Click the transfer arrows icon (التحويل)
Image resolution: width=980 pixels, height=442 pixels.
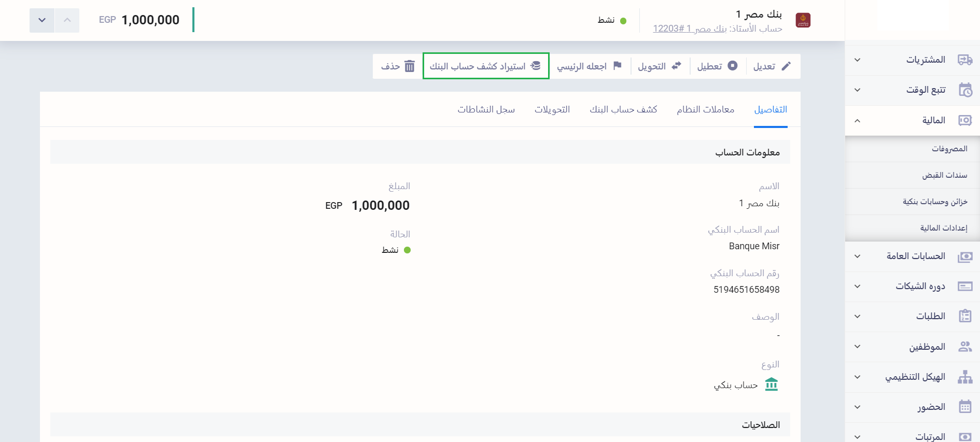click(x=676, y=66)
